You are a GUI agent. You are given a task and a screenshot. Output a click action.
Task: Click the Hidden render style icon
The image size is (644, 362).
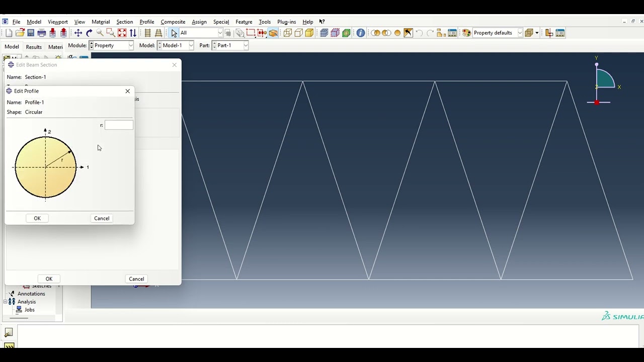[x=298, y=33]
